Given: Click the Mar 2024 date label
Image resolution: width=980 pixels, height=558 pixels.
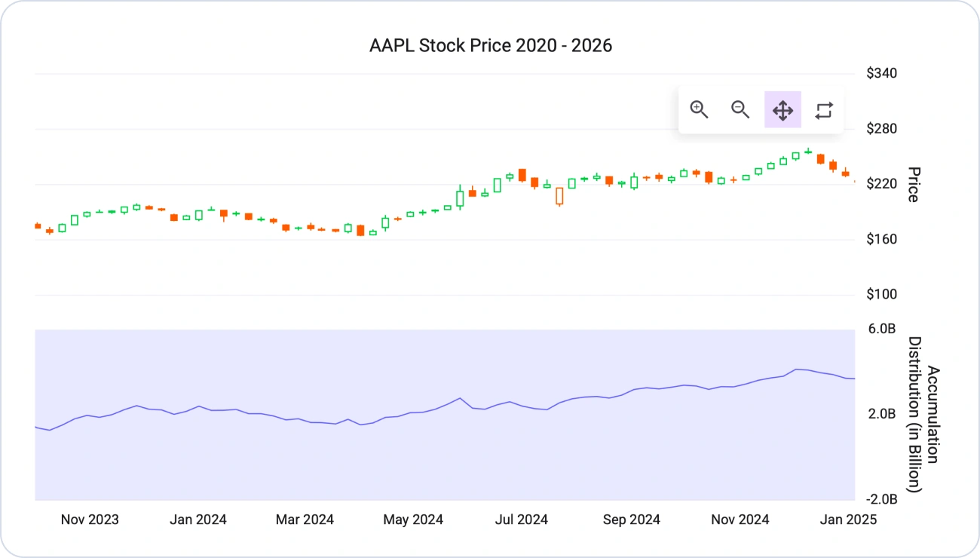Looking at the screenshot, I should pos(305,520).
